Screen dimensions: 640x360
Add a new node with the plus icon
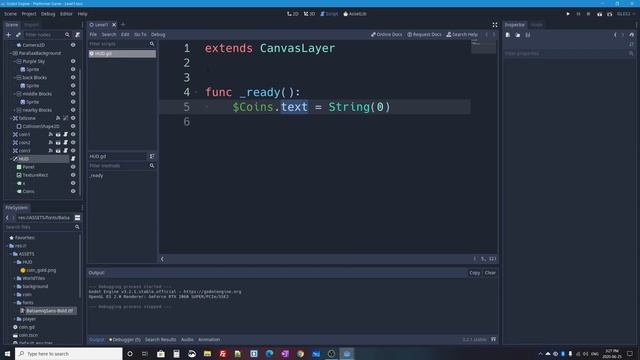pos(8,35)
